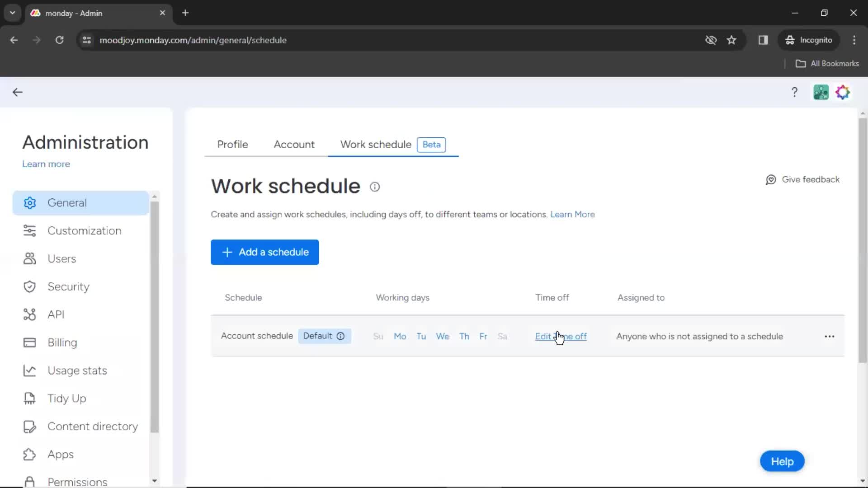Image resolution: width=868 pixels, height=488 pixels.
Task: Open Content directory settings section
Action: (92, 426)
